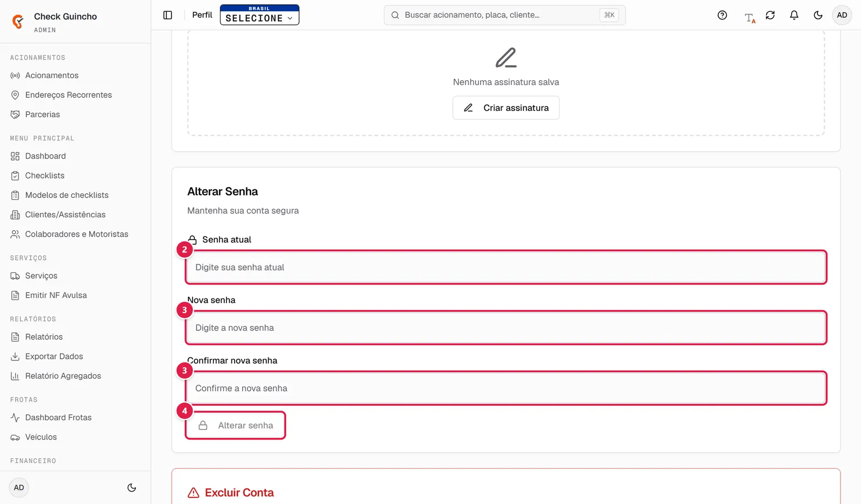Image resolution: width=861 pixels, height=504 pixels.
Task: Open the AD avatar in sidebar footer
Action: pos(19,488)
